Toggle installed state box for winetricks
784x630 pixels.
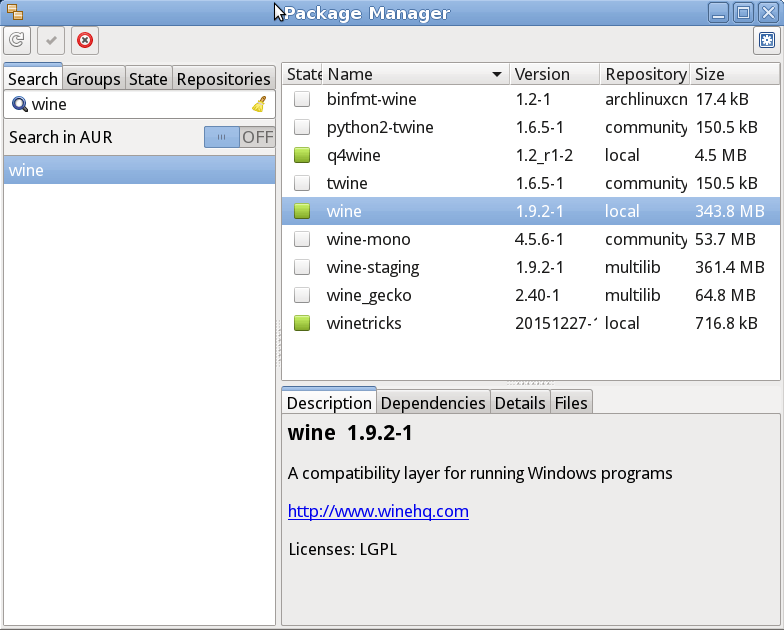pyautogui.click(x=302, y=323)
